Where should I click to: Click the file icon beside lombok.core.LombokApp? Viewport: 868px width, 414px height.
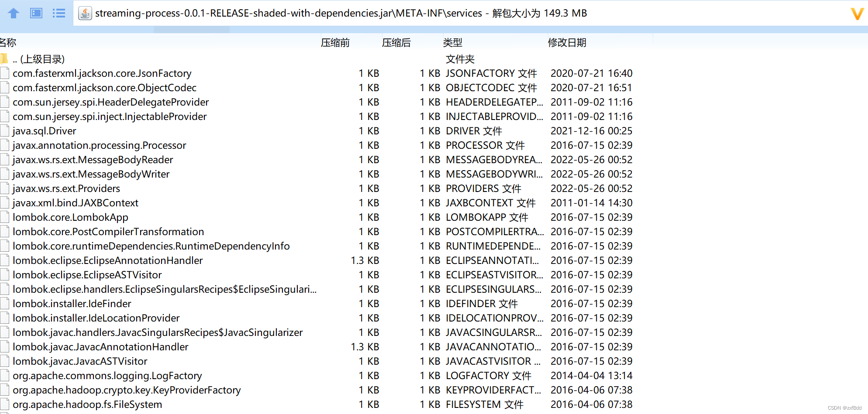point(4,217)
